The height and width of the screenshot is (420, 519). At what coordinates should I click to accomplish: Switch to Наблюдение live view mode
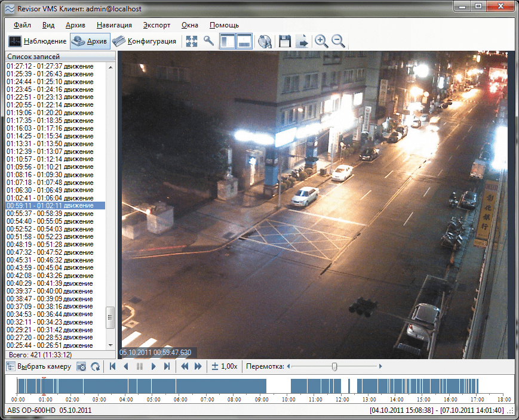pos(38,41)
